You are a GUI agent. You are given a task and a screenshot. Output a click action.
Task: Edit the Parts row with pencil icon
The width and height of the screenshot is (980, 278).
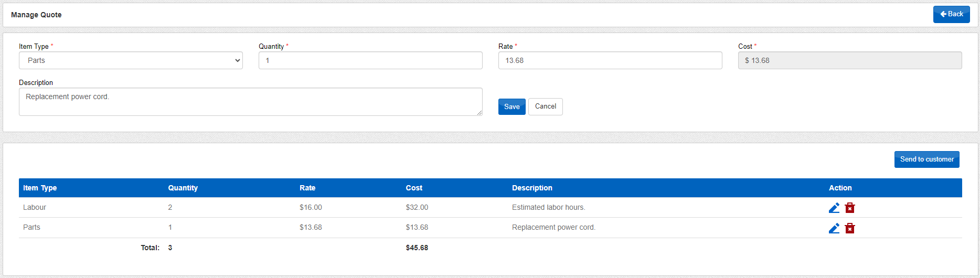point(834,228)
